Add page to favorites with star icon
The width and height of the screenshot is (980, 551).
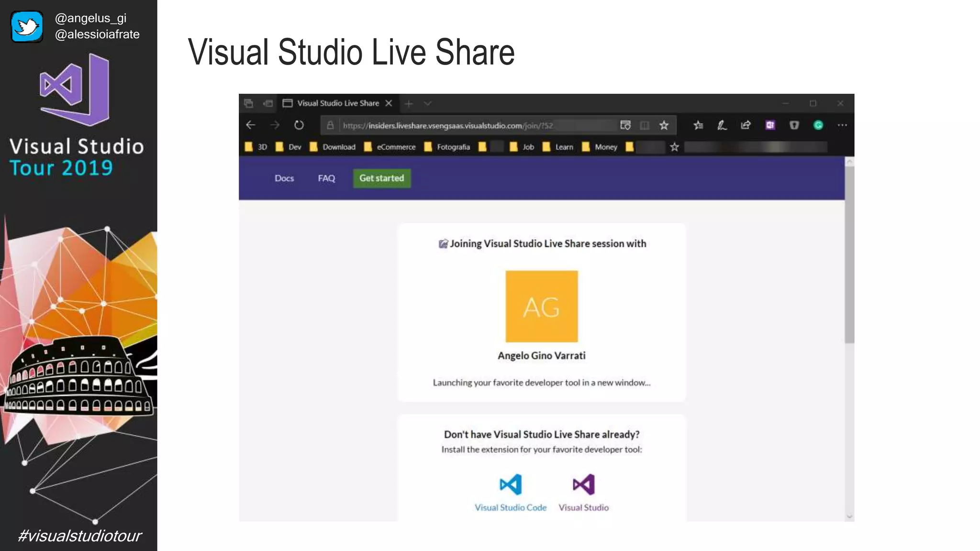664,125
